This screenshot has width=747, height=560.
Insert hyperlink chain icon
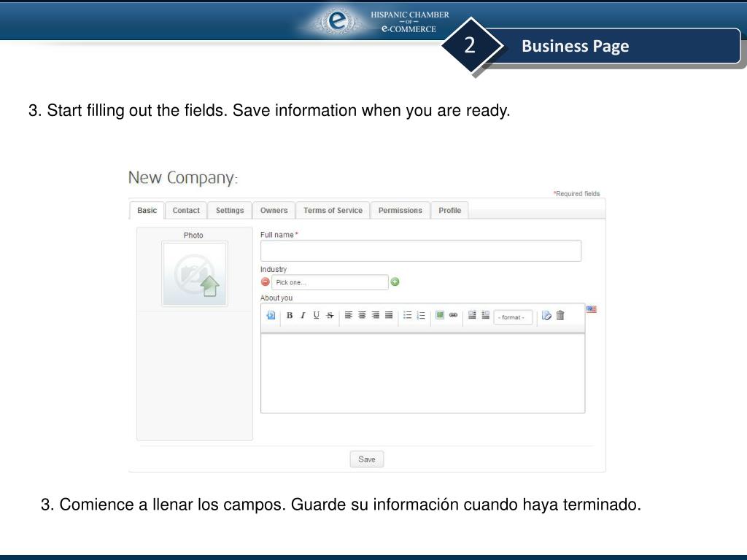(453, 315)
